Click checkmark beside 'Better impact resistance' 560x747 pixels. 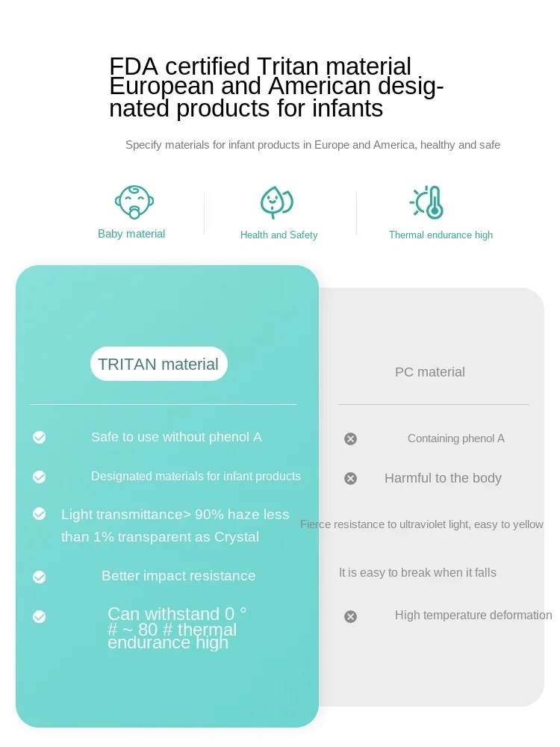(40, 577)
